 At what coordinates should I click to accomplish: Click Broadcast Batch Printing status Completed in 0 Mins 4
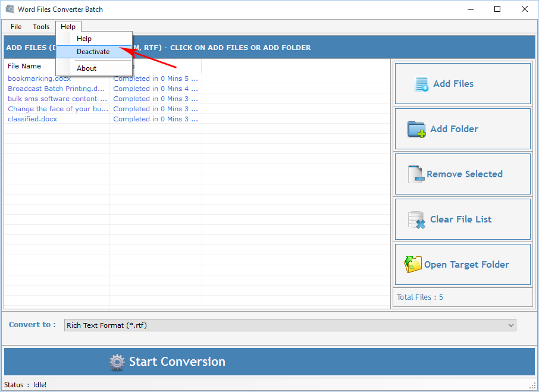click(155, 89)
